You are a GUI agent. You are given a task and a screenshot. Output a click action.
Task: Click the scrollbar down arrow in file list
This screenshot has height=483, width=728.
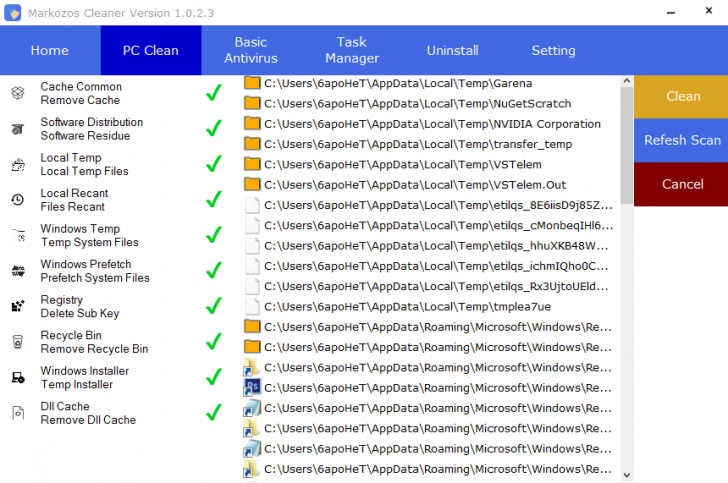pyautogui.click(x=627, y=475)
